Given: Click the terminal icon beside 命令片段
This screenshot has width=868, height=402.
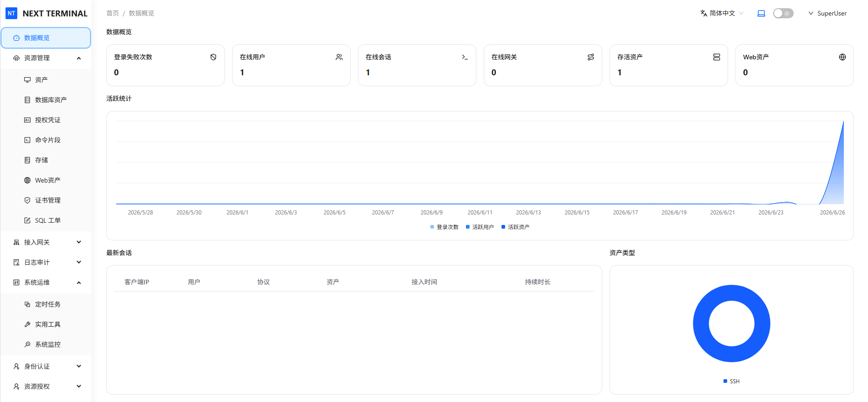Looking at the screenshot, I should click(x=27, y=140).
